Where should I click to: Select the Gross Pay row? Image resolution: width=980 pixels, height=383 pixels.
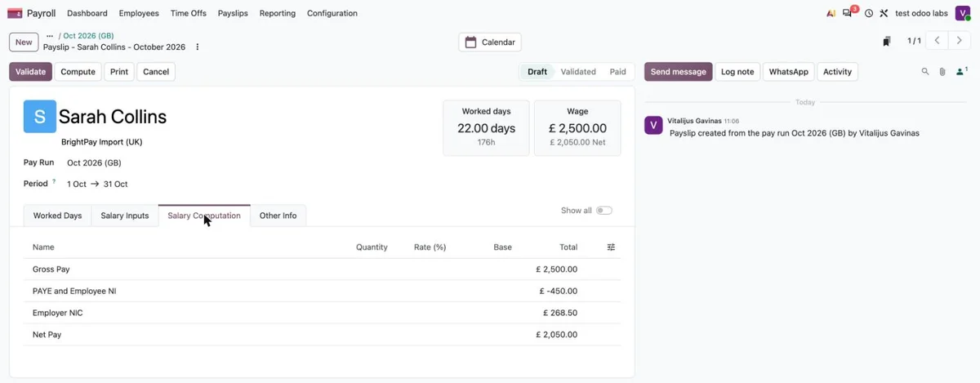point(322,269)
